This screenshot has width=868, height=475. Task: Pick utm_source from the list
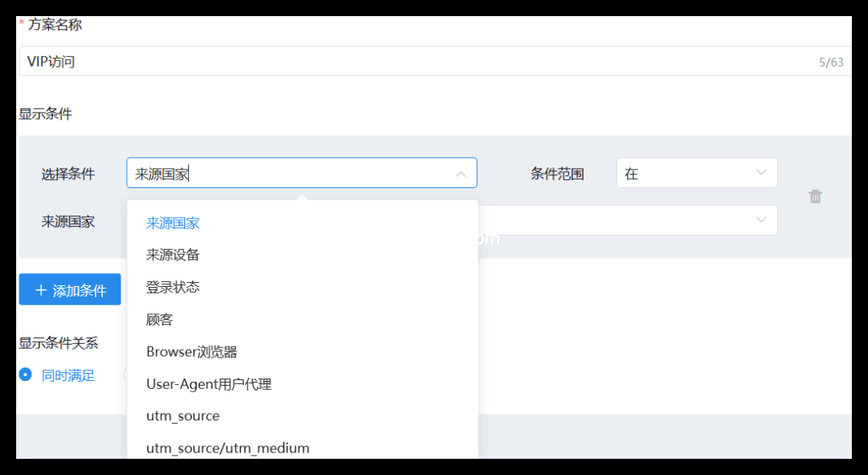(x=302, y=416)
